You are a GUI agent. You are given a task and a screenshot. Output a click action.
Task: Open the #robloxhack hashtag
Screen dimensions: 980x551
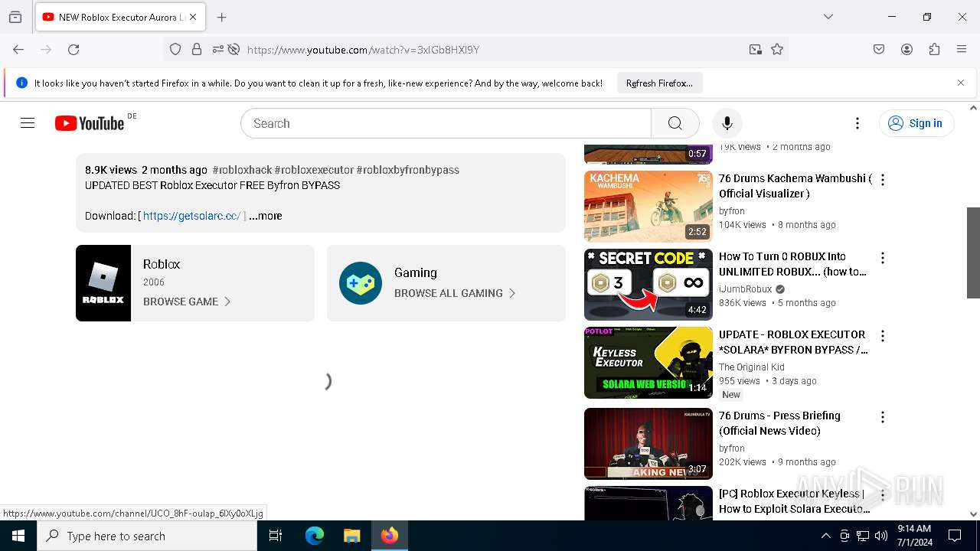tap(242, 170)
